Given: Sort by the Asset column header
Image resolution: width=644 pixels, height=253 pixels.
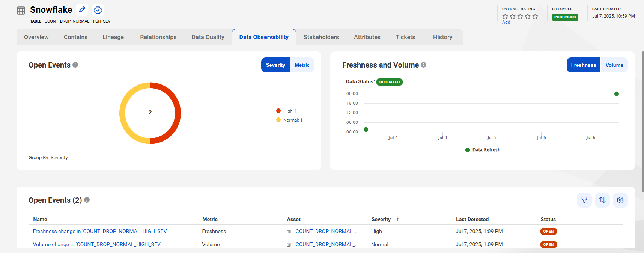Looking at the screenshot, I should (293, 219).
